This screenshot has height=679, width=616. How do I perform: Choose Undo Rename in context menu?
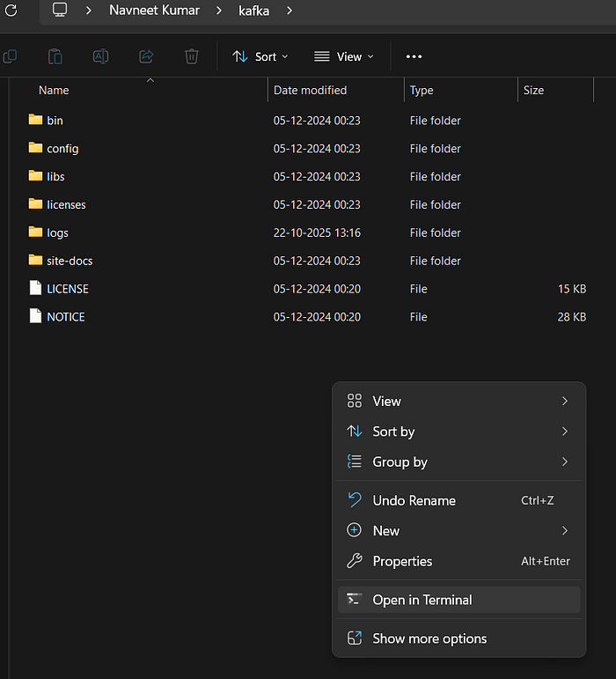coord(458,500)
